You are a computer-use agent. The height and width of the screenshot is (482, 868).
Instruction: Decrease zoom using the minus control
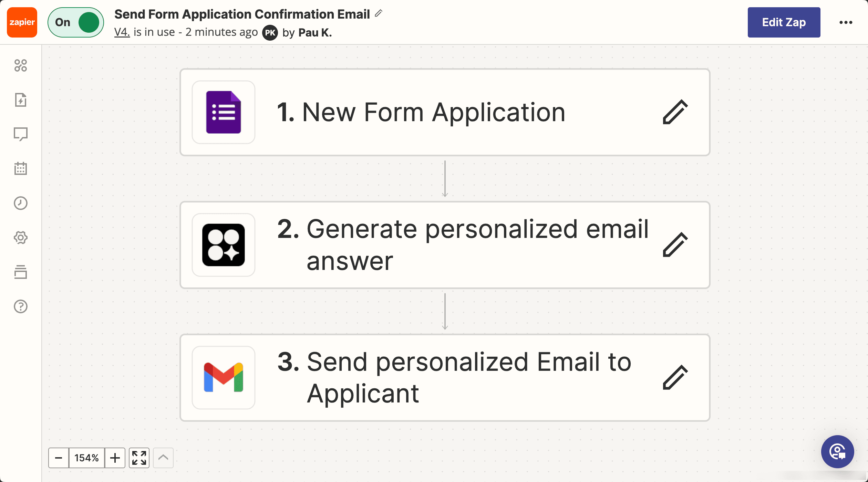[x=58, y=458]
